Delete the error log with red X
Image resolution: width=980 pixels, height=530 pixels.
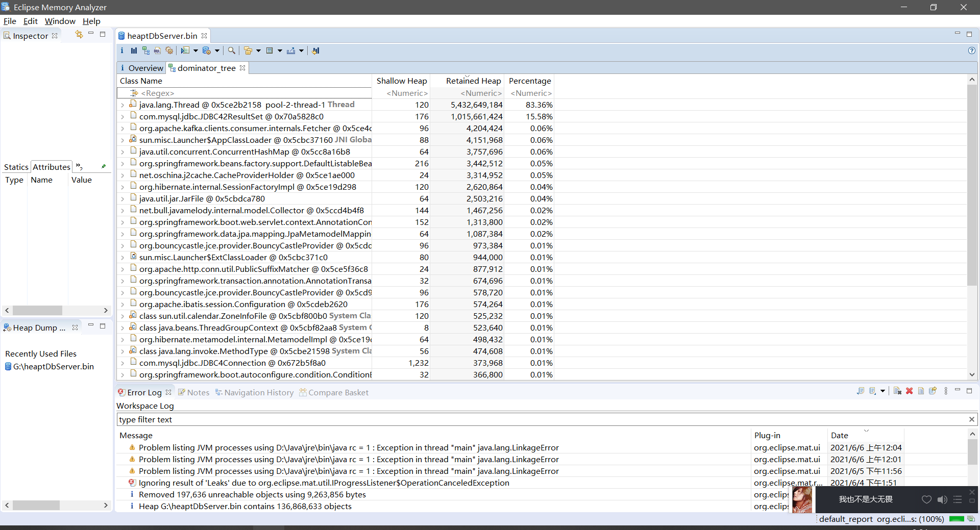(910, 391)
